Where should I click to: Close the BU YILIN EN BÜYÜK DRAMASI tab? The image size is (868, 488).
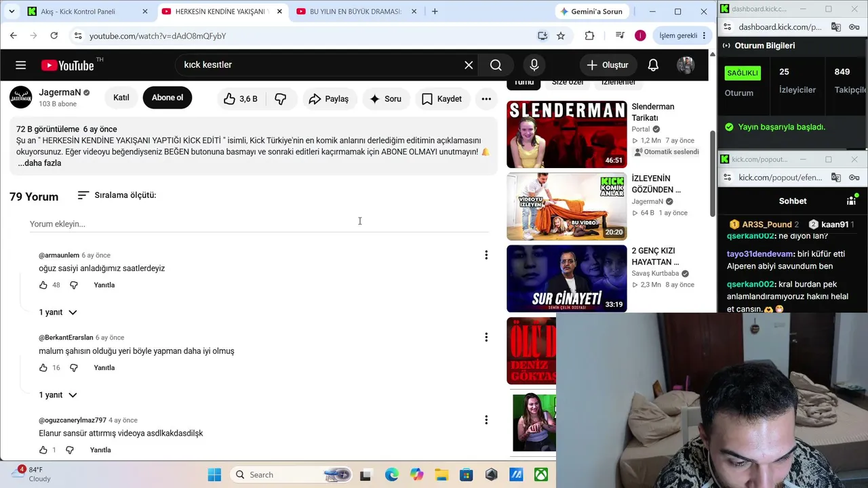(414, 12)
